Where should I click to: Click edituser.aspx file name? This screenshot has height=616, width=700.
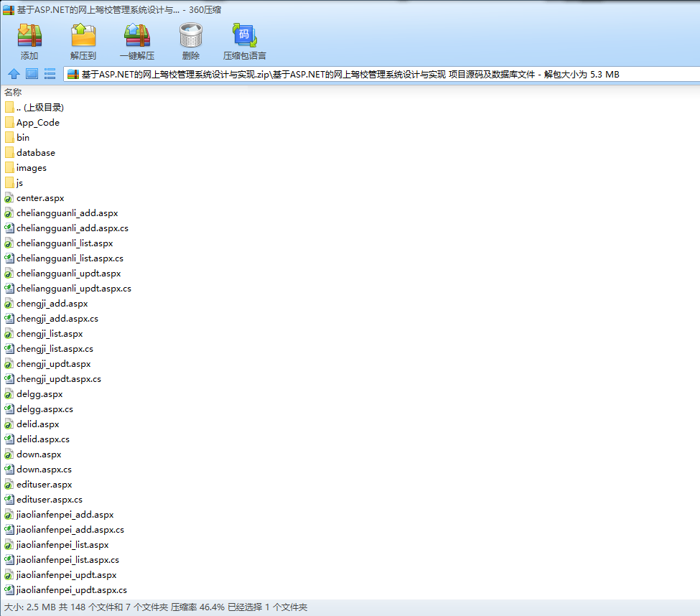(45, 485)
